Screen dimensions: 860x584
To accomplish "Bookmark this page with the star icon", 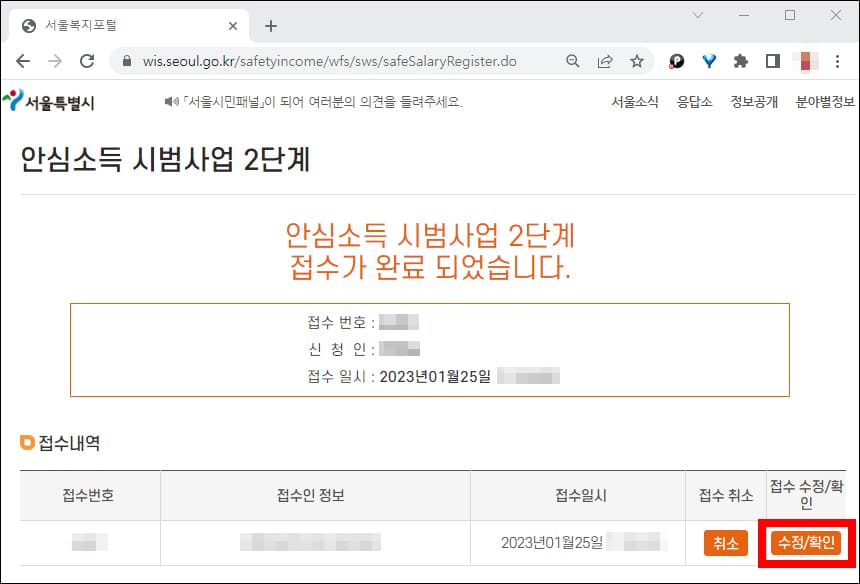I will 637,61.
